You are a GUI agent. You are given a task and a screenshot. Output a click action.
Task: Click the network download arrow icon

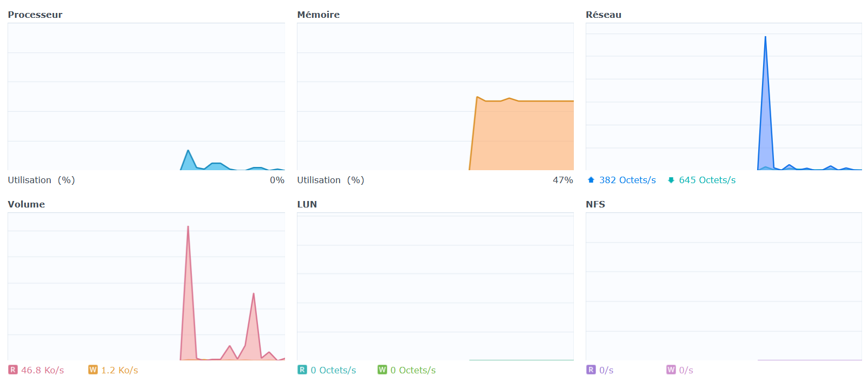pyautogui.click(x=671, y=180)
